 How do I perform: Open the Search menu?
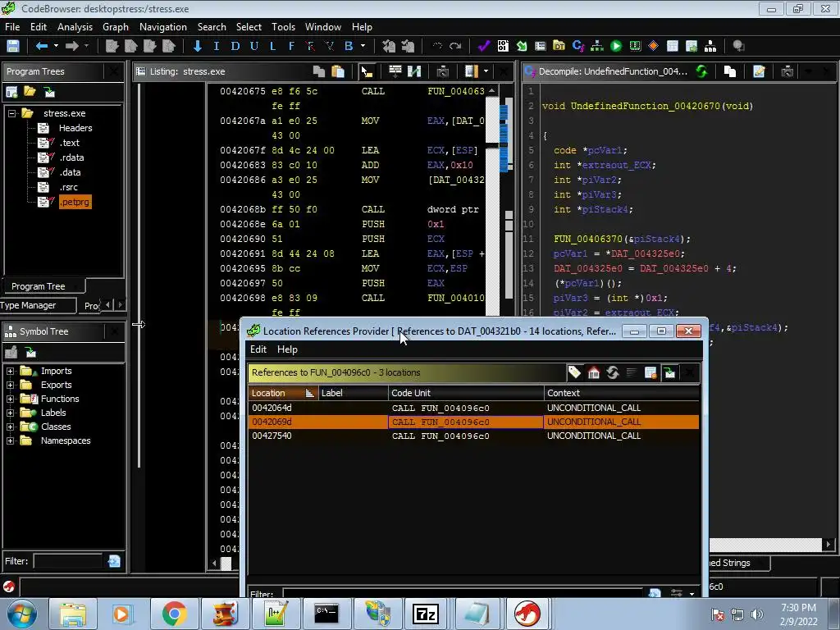coord(212,27)
